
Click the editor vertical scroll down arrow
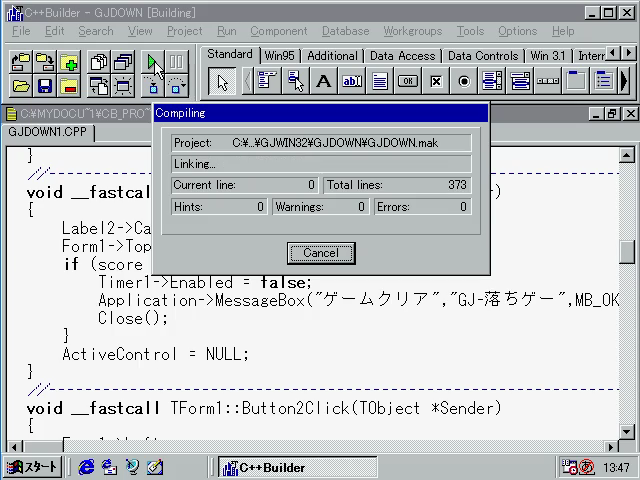pos(626,431)
